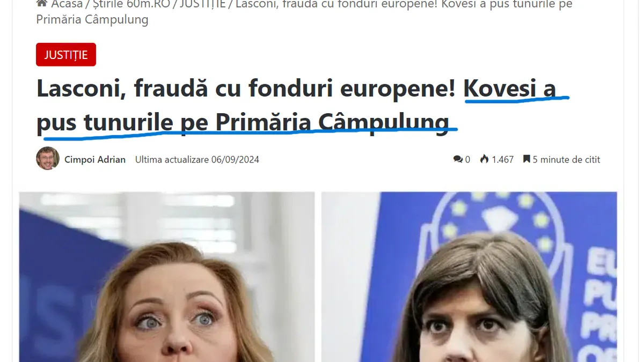The width and height of the screenshot is (644, 362).
Task: Click the comment count number 0
Action: [467, 159]
